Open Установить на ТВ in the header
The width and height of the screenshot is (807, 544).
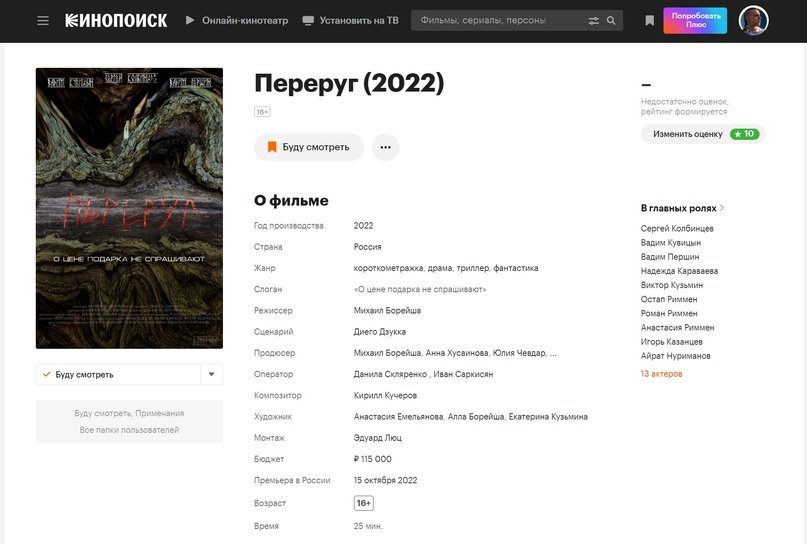coord(351,21)
